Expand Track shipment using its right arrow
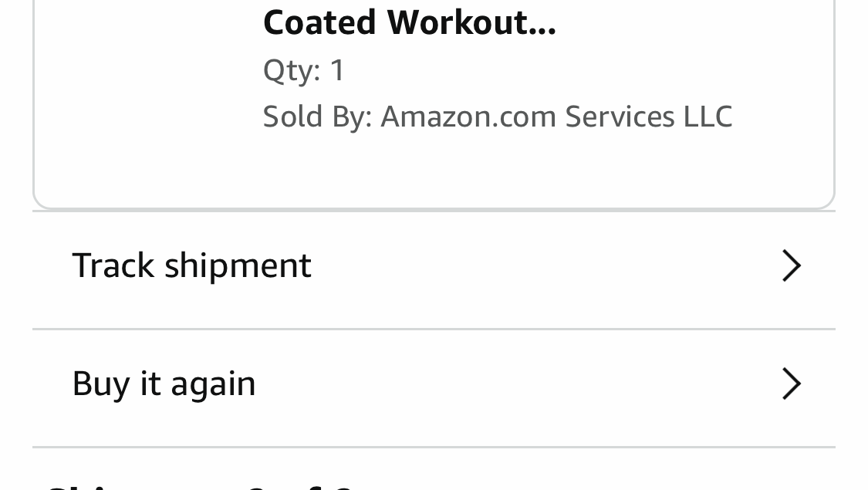This screenshot has height=490, width=868. (791, 265)
